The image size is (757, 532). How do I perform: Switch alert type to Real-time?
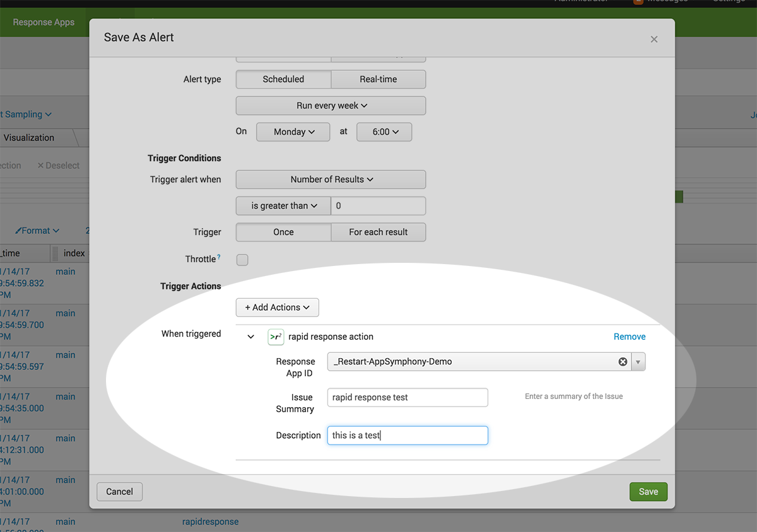[378, 79]
